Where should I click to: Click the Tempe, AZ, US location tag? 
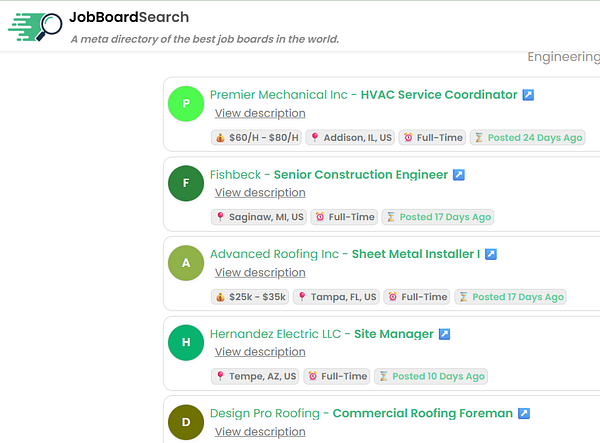tap(255, 376)
